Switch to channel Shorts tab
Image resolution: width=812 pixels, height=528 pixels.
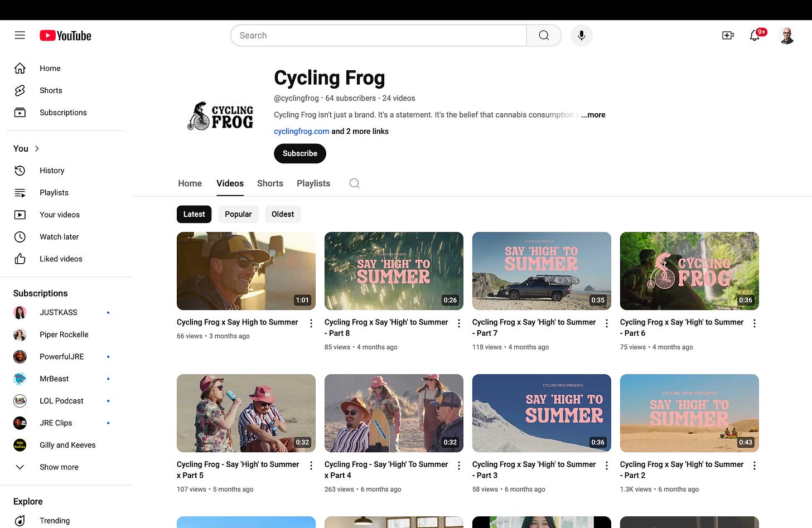pyautogui.click(x=270, y=183)
